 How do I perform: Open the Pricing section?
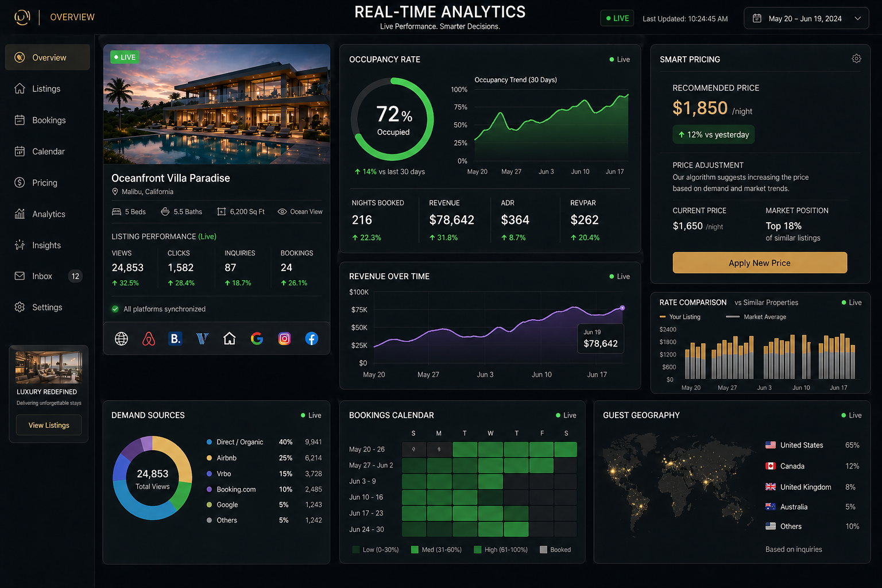click(48, 183)
